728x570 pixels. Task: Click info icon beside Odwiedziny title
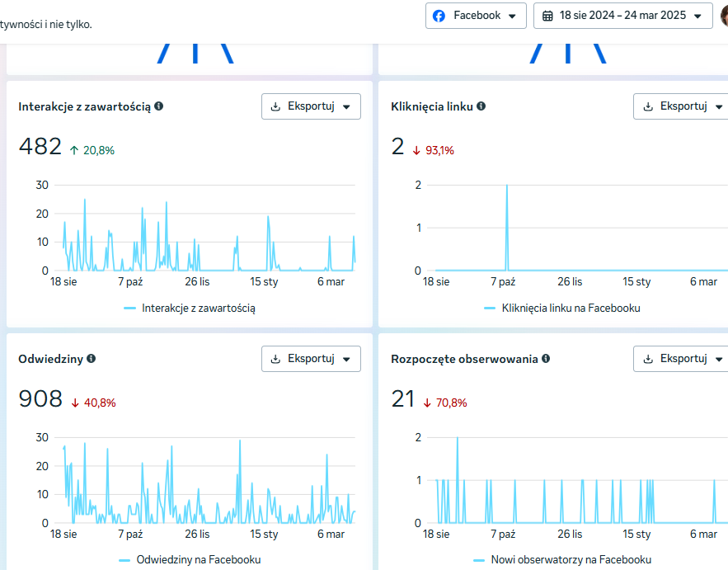point(91,358)
